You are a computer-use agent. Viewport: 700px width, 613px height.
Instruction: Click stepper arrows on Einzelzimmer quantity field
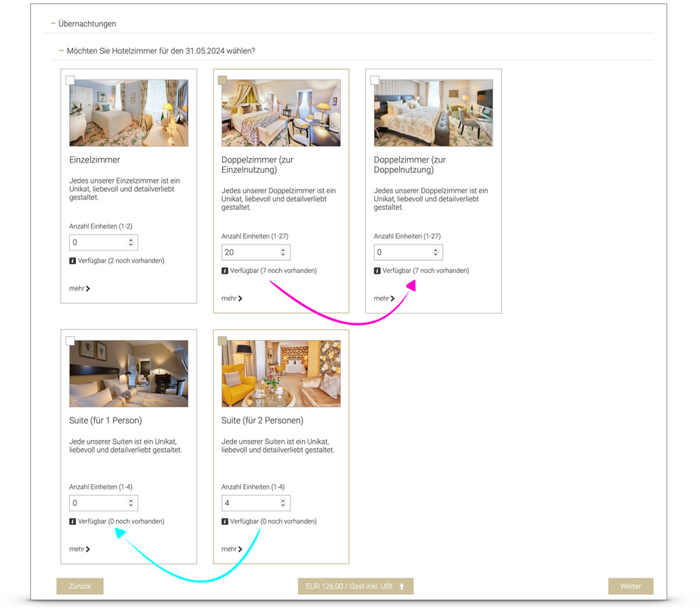tap(131, 242)
